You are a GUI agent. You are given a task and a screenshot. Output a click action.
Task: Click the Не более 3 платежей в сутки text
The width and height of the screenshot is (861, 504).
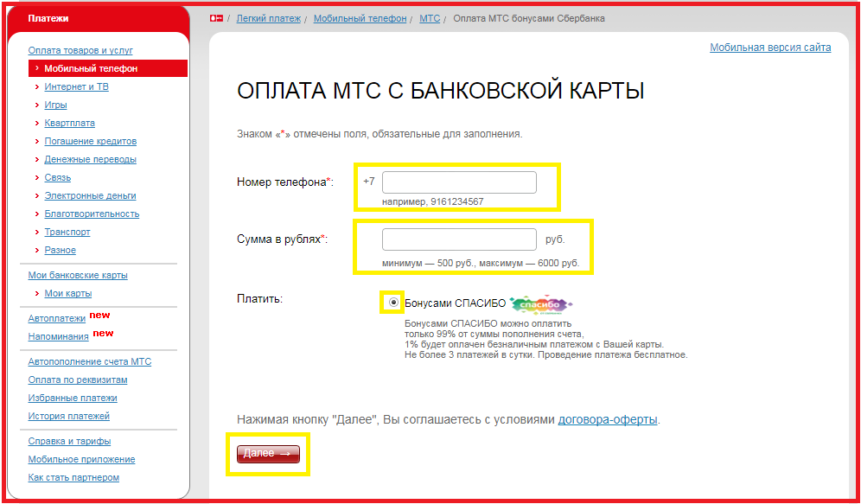click(x=469, y=355)
